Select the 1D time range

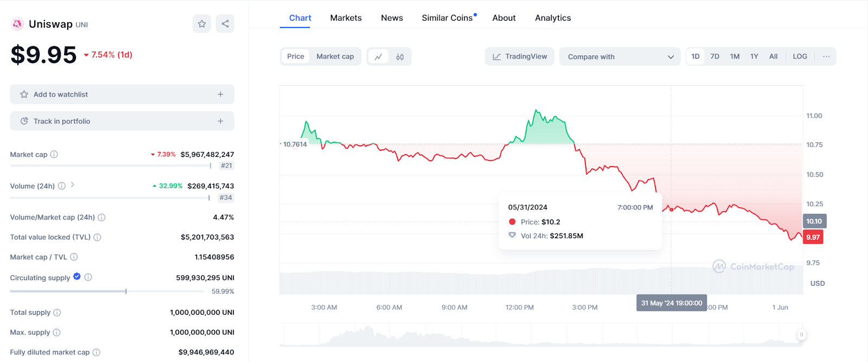pyautogui.click(x=695, y=56)
